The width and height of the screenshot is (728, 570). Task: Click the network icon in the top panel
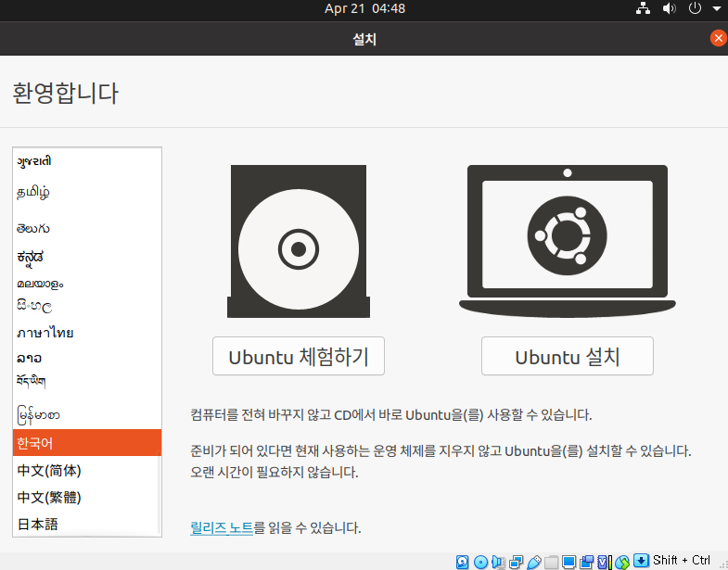coord(643,8)
